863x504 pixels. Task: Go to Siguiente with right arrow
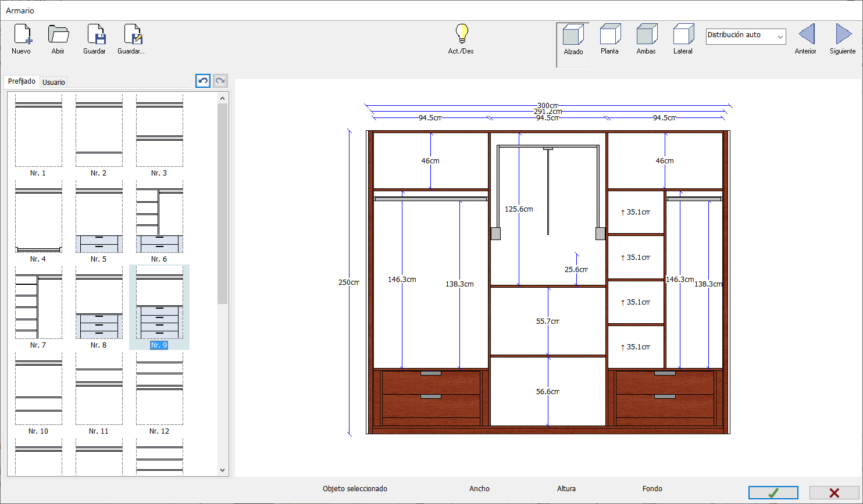843,34
